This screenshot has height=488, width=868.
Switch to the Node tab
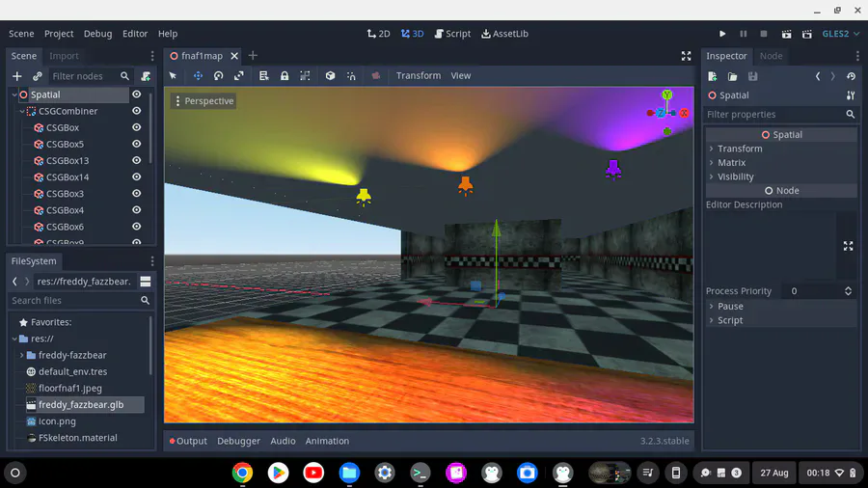coord(771,56)
